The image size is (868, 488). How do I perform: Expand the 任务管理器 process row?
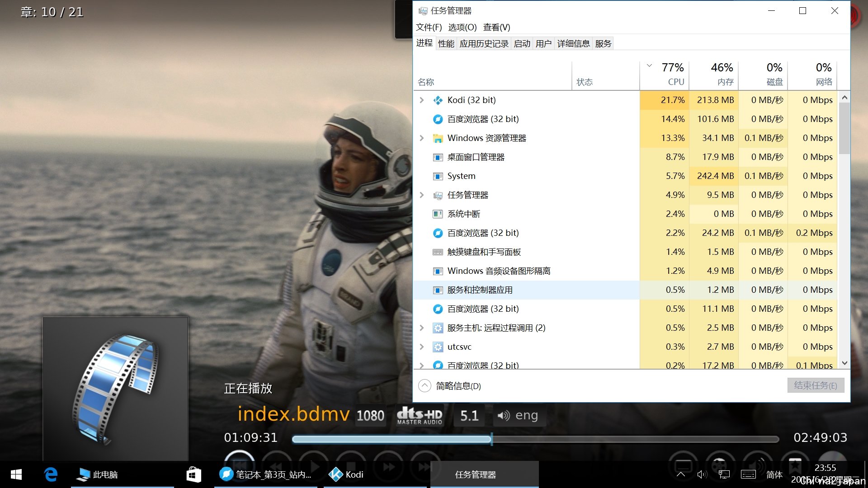[421, 195]
